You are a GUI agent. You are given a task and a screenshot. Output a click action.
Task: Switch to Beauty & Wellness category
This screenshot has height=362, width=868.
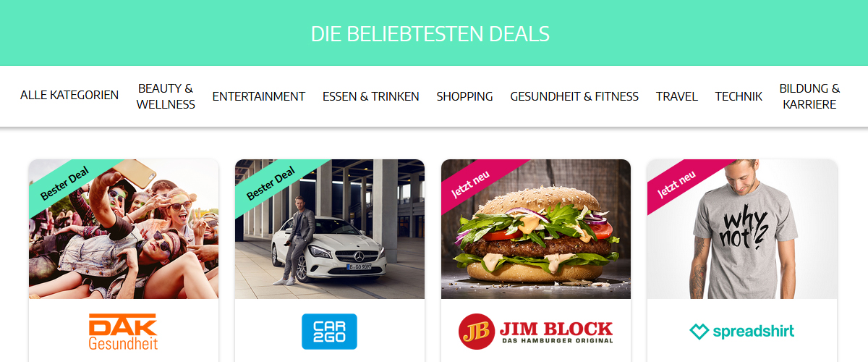166,96
